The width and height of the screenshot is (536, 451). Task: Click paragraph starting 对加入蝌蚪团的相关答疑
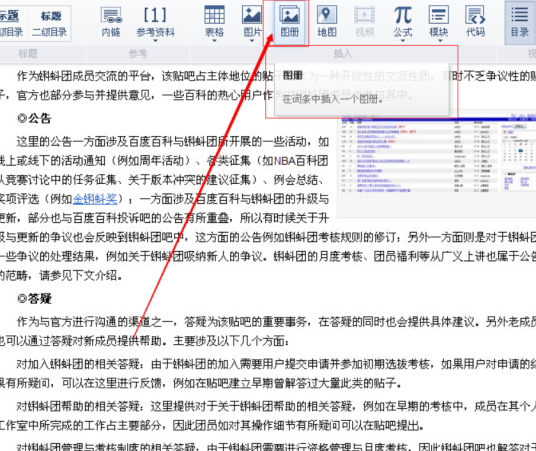pyautogui.click(x=268, y=374)
